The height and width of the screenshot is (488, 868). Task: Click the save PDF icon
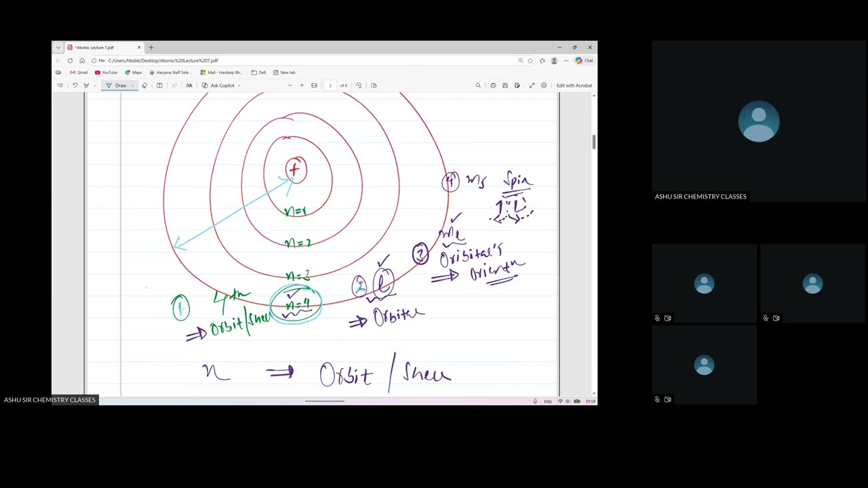click(505, 85)
